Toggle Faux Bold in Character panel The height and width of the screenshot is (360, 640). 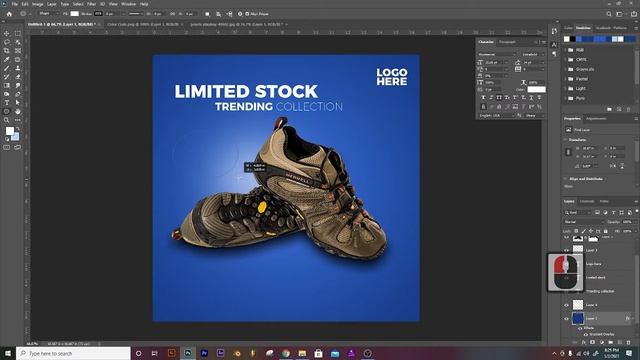click(x=483, y=98)
